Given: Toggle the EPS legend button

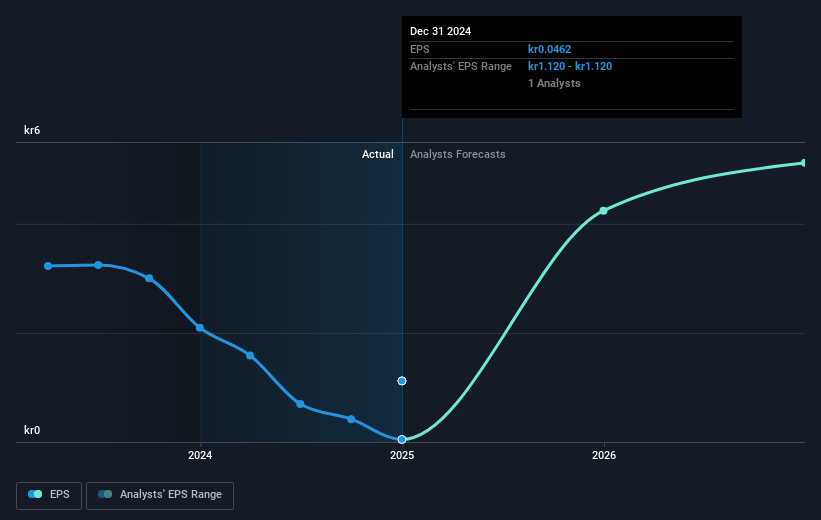Looking at the screenshot, I should [49, 495].
